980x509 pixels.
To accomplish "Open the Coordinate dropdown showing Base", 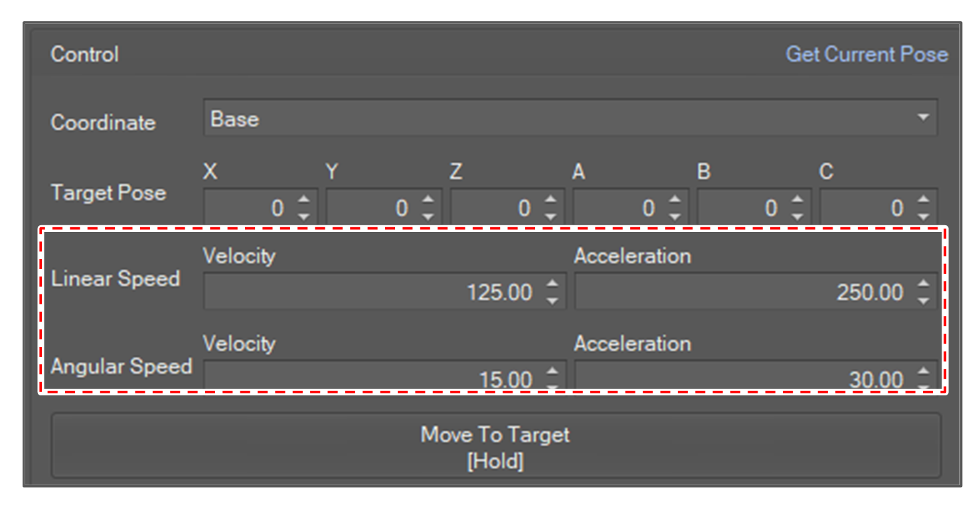I will tap(570, 118).
